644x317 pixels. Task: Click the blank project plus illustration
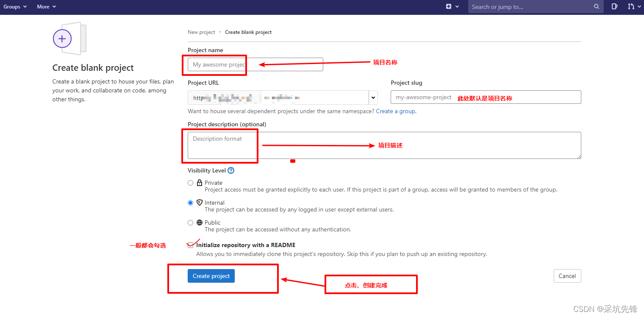pyautogui.click(x=69, y=39)
